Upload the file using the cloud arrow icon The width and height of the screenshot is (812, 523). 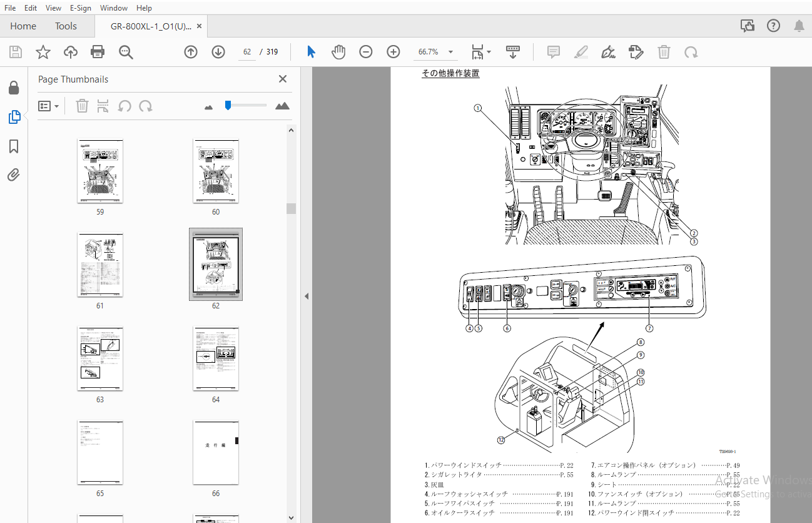coord(71,52)
